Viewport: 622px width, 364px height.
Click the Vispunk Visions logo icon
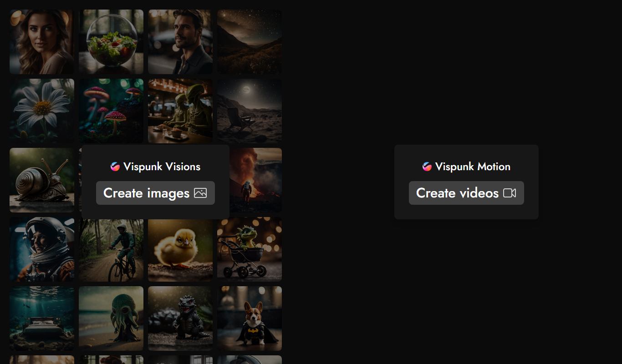[x=115, y=167]
